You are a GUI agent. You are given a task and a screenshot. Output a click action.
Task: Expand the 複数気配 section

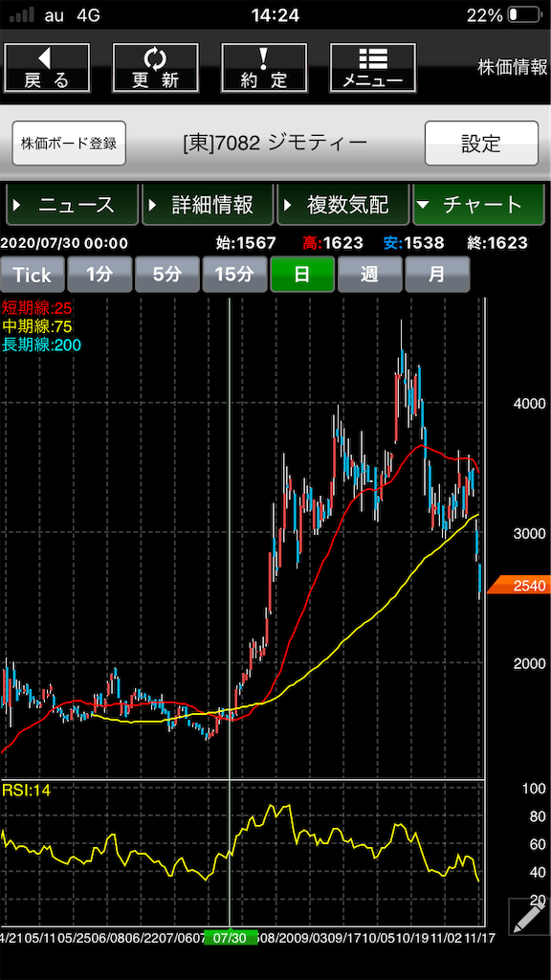click(342, 205)
